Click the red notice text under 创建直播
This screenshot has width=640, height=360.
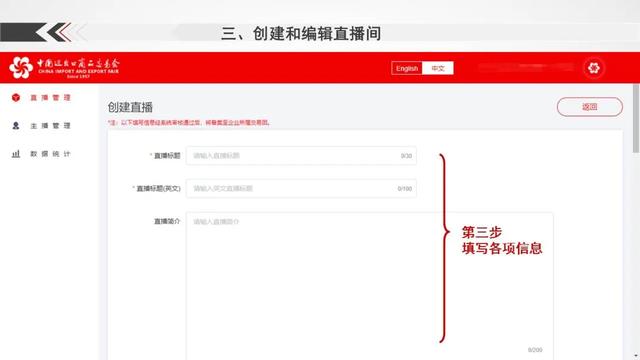coord(188,122)
